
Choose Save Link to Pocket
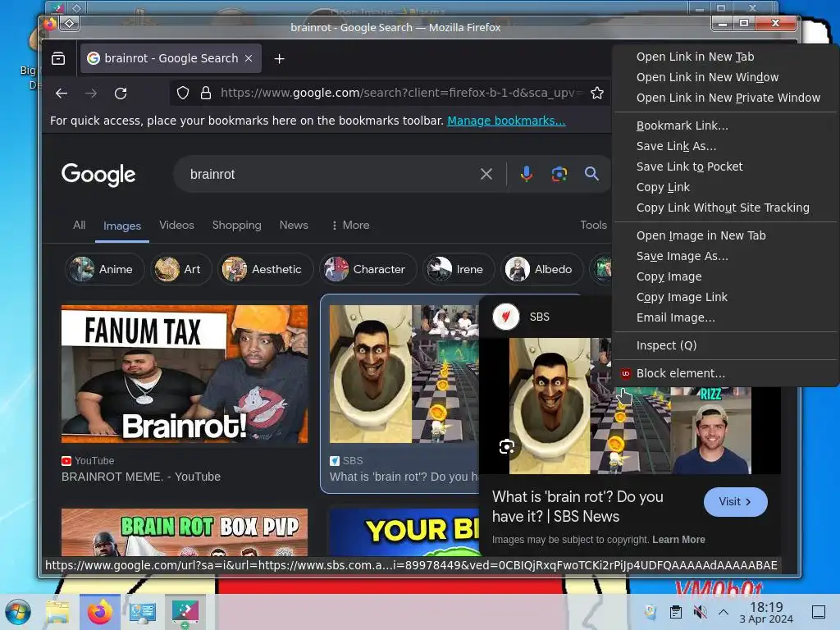[x=725, y=167]
